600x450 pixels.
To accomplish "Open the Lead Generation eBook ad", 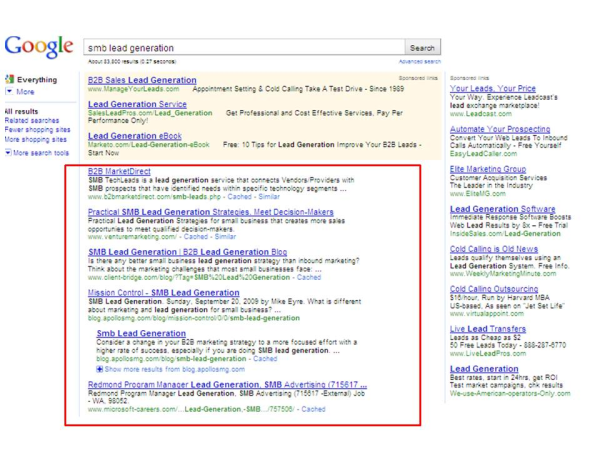I will pyautogui.click(x=135, y=136).
